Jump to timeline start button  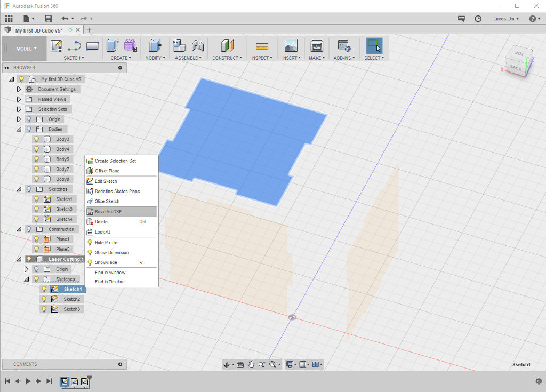click(x=7, y=381)
